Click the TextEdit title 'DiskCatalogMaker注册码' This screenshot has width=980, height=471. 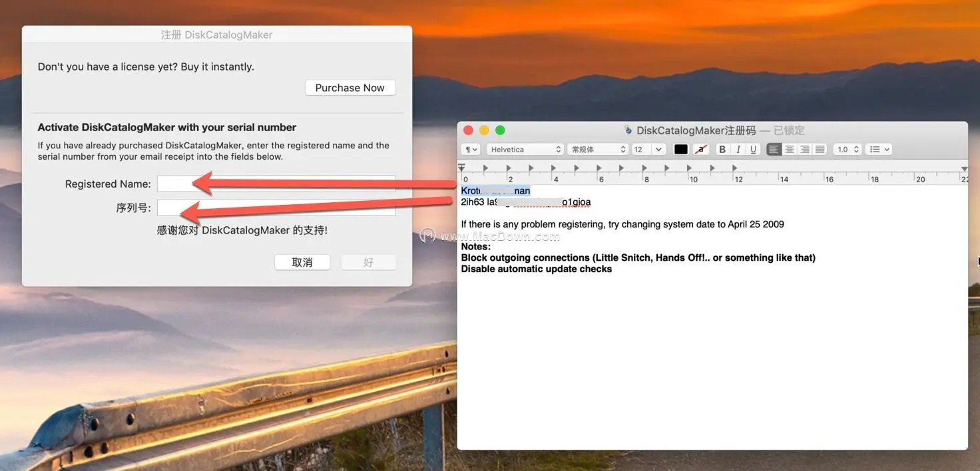point(696,130)
